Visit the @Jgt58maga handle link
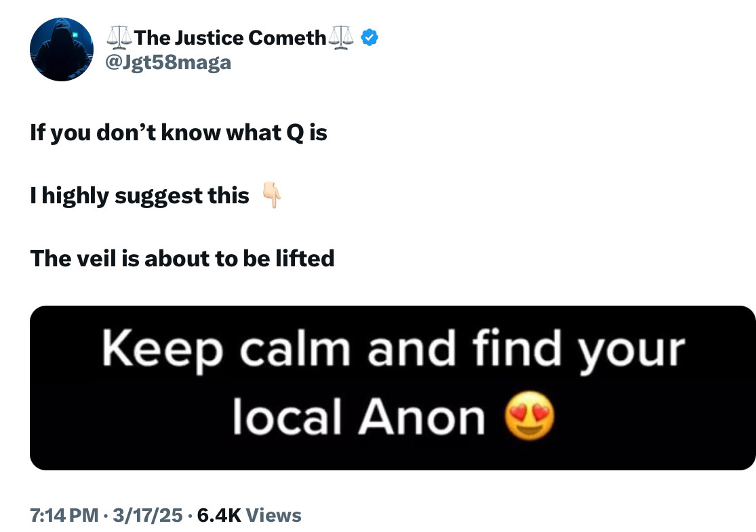The width and height of the screenshot is (756, 532). [170, 63]
